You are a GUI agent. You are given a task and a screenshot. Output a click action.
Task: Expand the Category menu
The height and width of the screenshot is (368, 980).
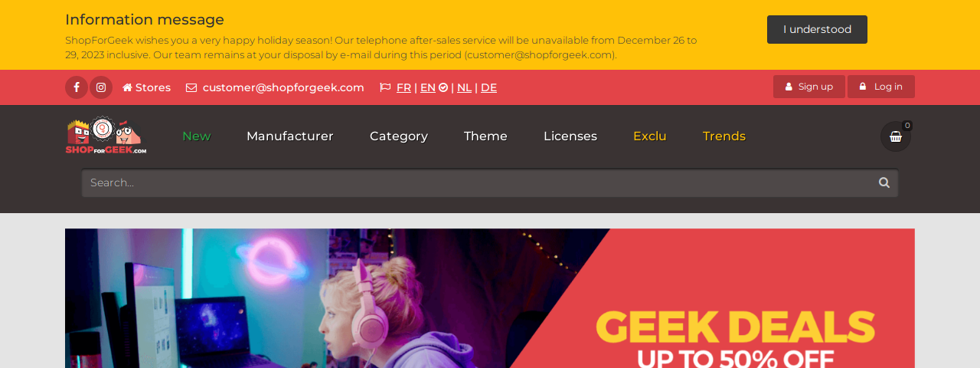(399, 136)
